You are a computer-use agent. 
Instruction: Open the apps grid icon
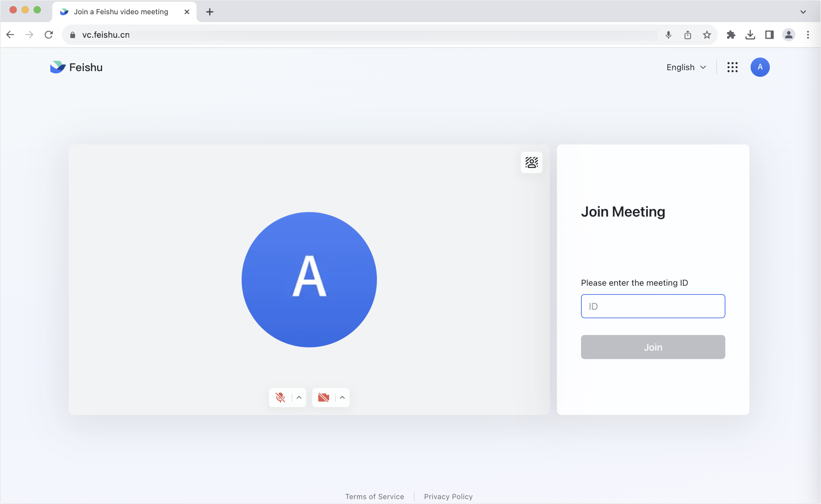pyautogui.click(x=733, y=67)
